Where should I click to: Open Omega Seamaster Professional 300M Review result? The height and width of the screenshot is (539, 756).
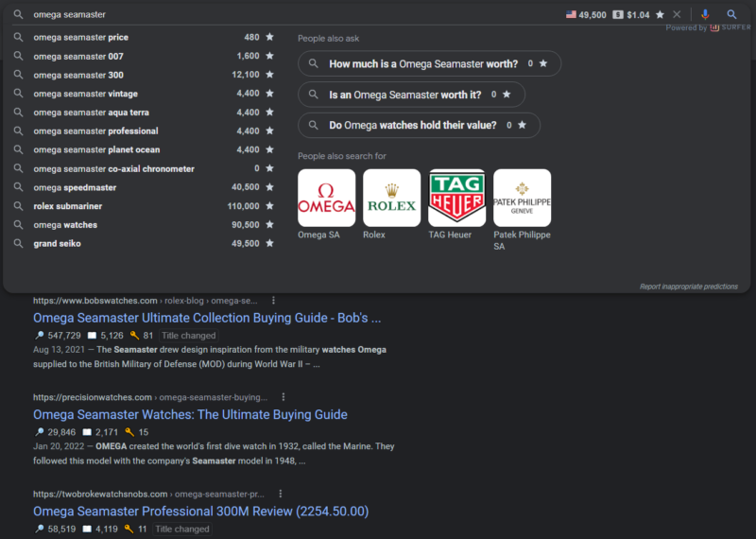pyautogui.click(x=200, y=511)
